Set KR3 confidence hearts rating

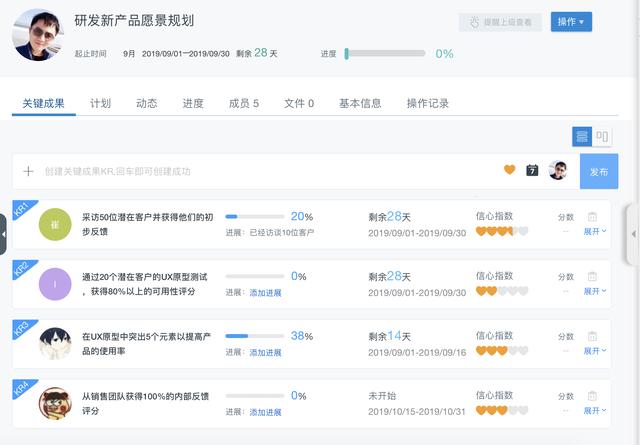click(502, 351)
